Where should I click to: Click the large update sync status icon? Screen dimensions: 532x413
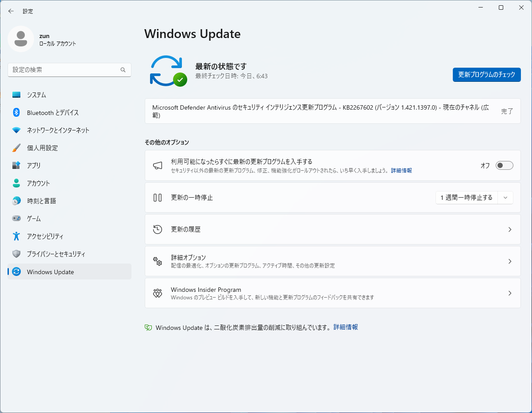pyautogui.click(x=168, y=71)
